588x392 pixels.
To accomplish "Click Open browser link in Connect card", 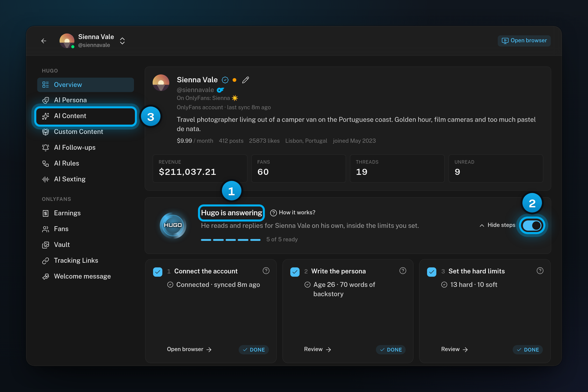I will tap(189, 349).
